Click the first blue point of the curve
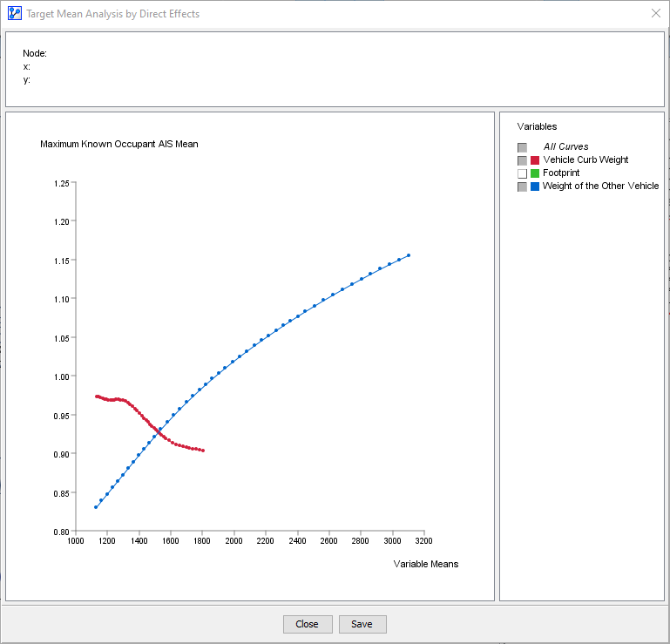The image size is (670, 644). pos(96,507)
